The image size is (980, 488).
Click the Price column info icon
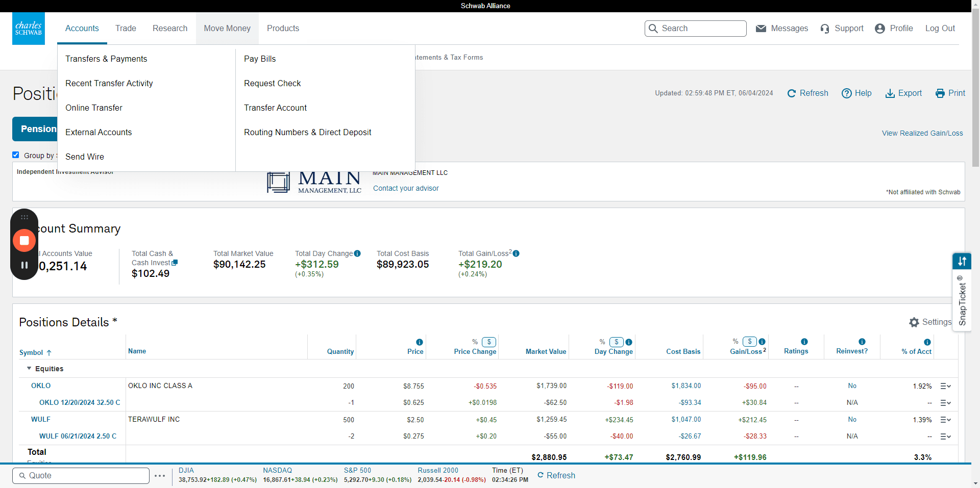coord(420,342)
